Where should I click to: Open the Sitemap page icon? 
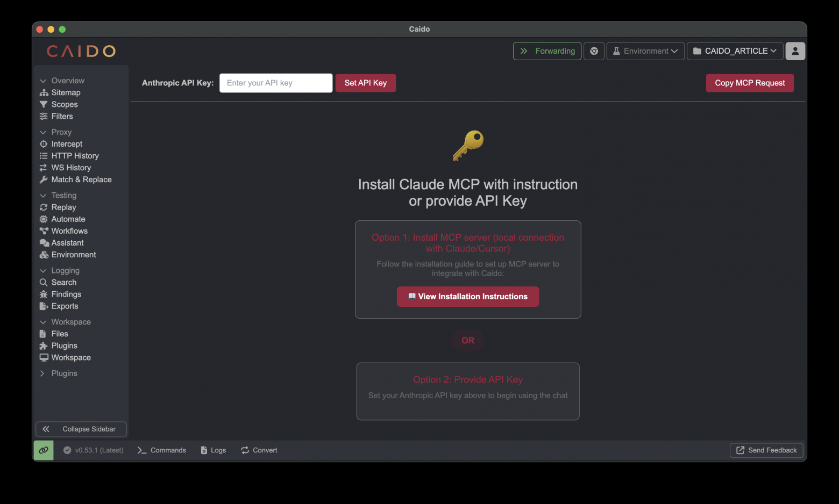pos(44,92)
